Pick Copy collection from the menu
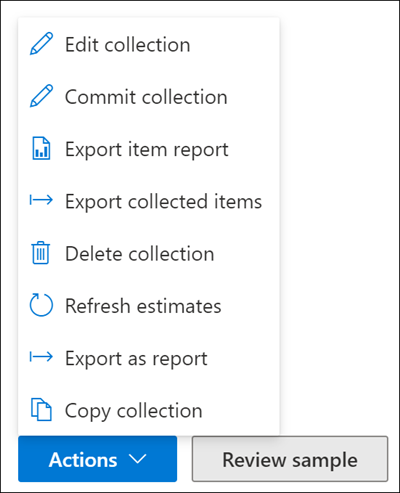The height and width of the screenshot is (493, 400). pyautogui.click(x=149, y=410)
